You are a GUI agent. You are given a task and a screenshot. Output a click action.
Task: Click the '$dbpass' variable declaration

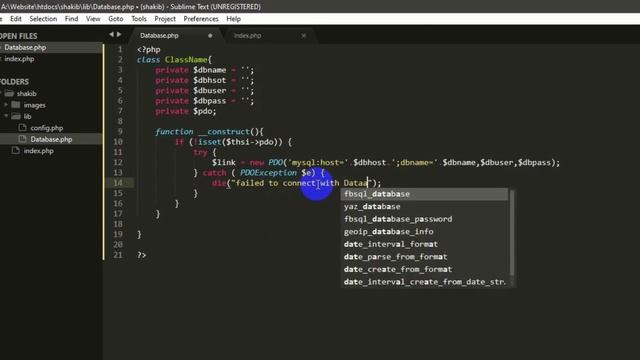click(x=209, y=101)
